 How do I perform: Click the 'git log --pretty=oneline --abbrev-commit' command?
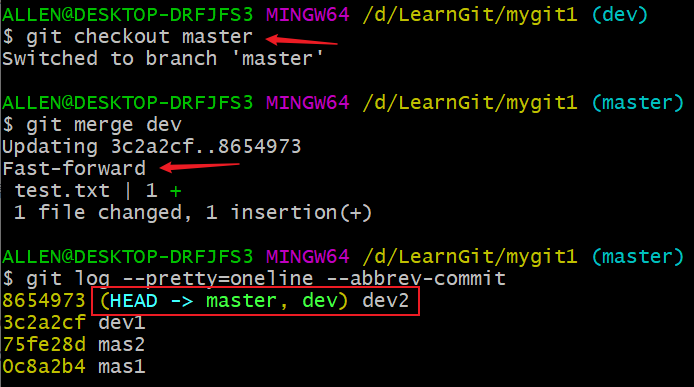click(x=266, y=279)
